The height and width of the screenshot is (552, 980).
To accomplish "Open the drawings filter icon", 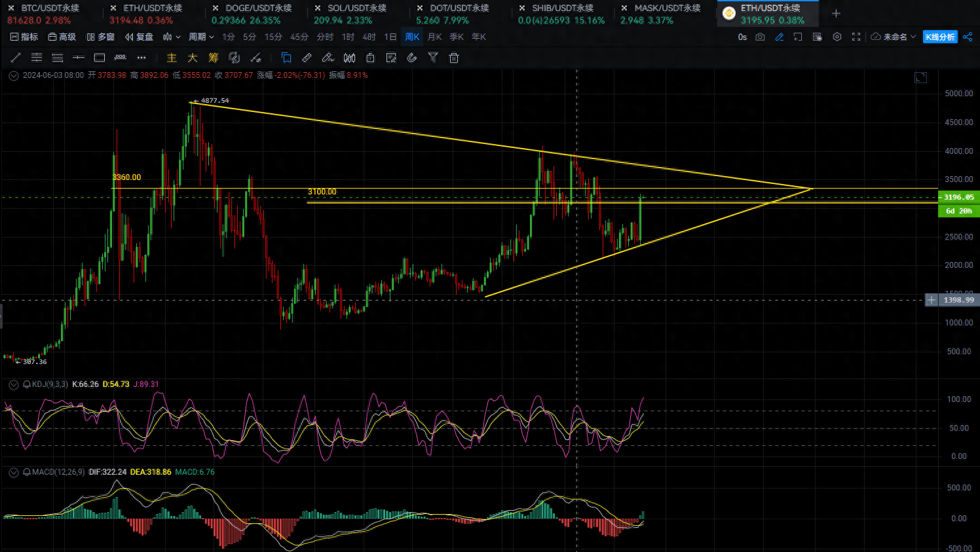I will point(433,58).
